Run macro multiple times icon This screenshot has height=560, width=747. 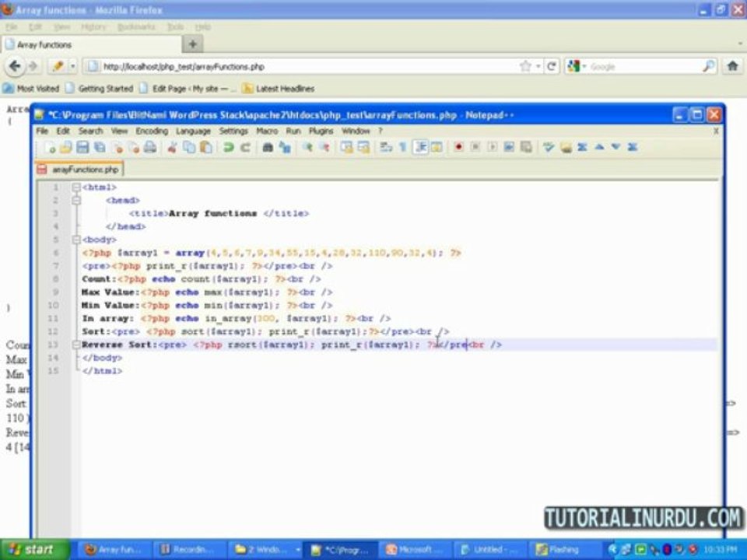(x=509, y=147)
